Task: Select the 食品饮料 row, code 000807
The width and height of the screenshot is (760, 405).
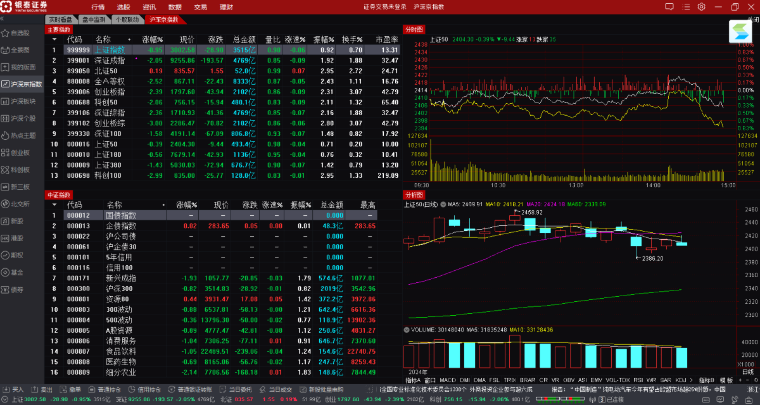Action: [211, 351]
